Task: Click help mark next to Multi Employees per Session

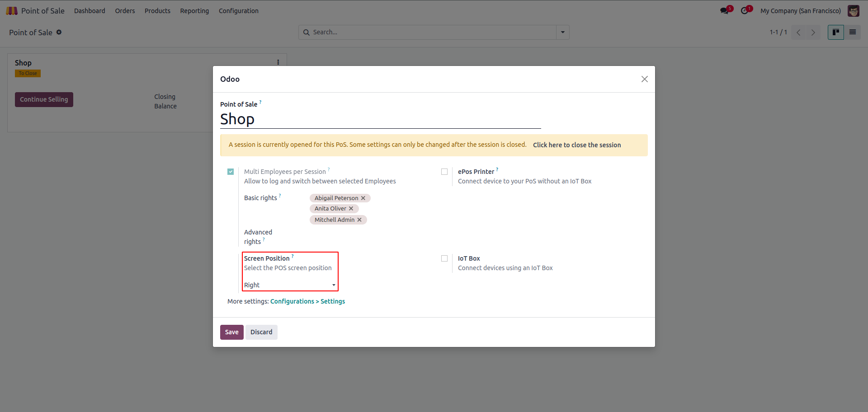Action: click(x=329, y=169)
